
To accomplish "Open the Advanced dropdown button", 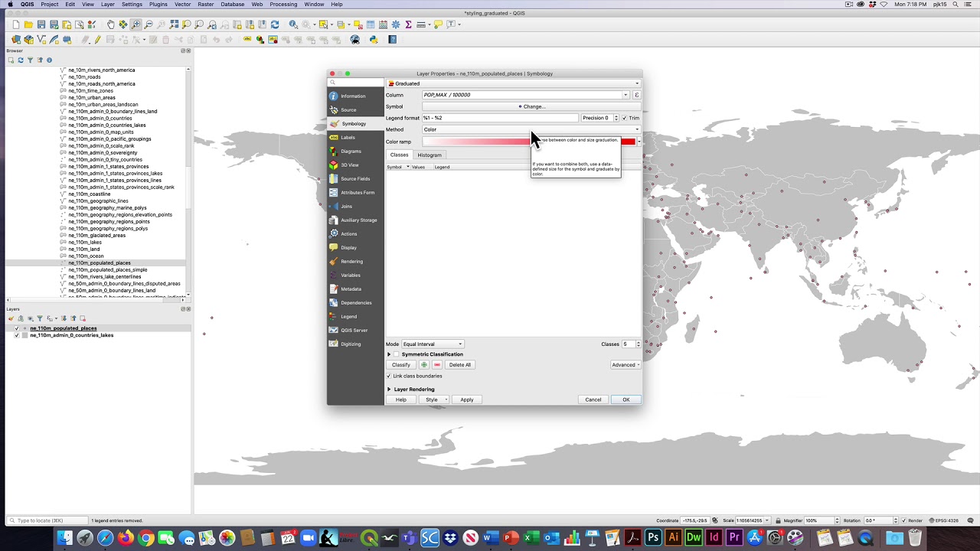I will point(626,365).
